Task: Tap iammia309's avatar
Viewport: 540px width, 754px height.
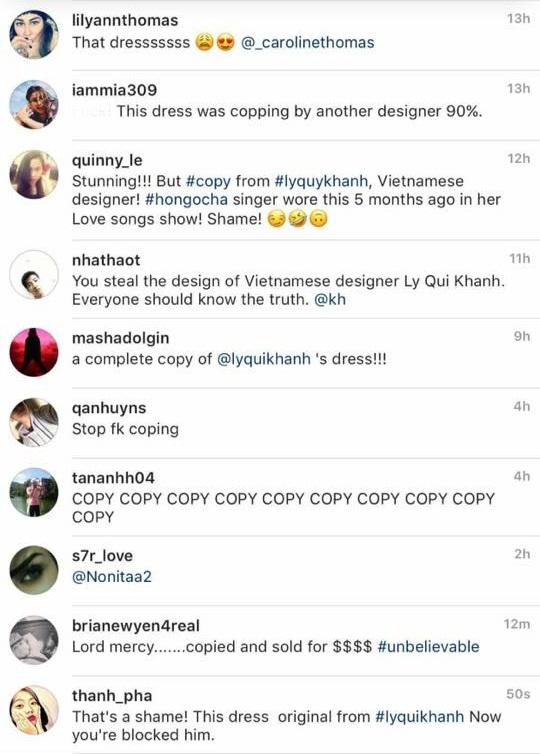Action: [34, 104]
